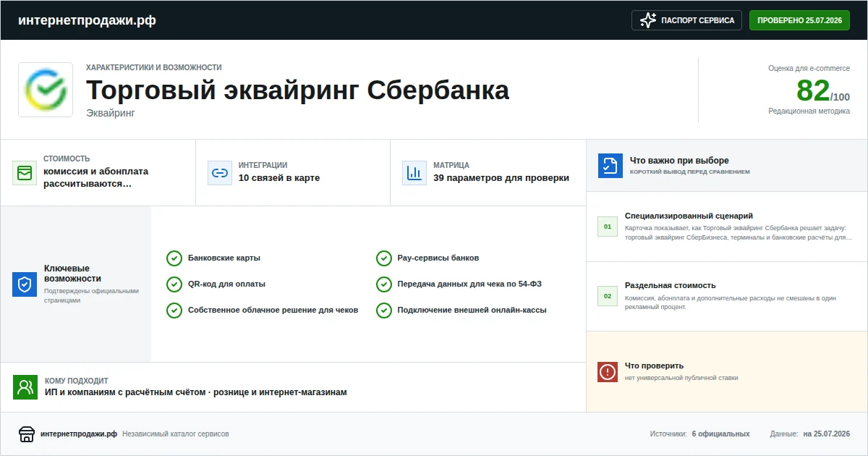Viewport: 868px width, 456px height.
Task: Click Подтверждены официальными страницами caption
Action: [x=91, y=295]
